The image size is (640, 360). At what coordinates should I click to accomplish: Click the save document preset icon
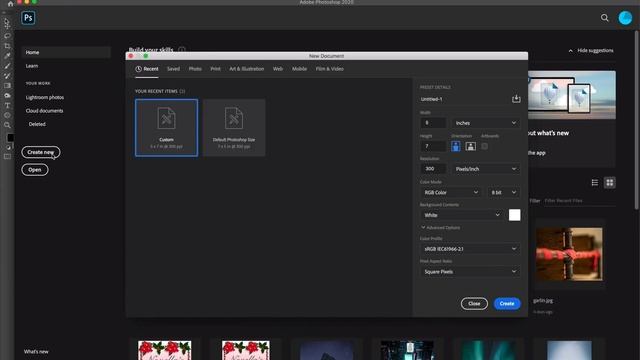[x=516, y=99]
